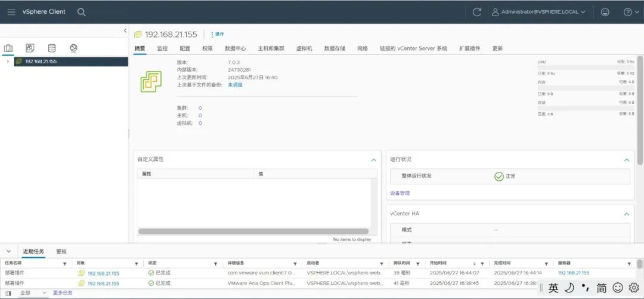Switch to the 警报 tab
644x299 pixels.
(61, 251)
